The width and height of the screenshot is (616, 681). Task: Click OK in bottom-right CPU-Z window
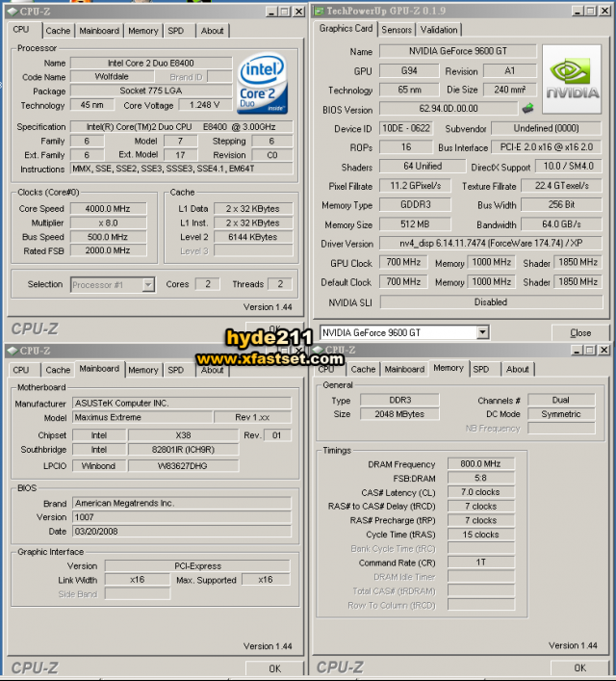580,668
